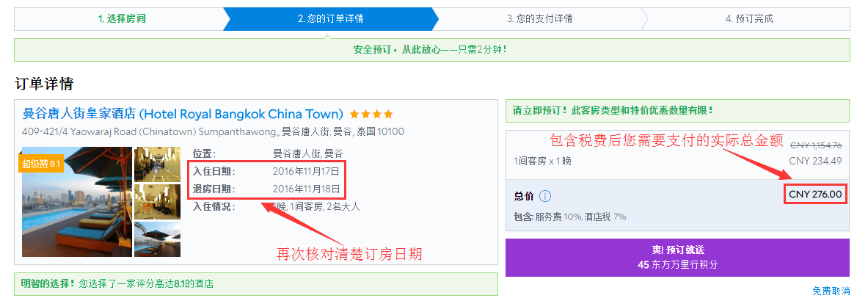Click the 包含: 服务费 10%, 酒店税 7% line
Screen dimensions: 868x301
570,217
